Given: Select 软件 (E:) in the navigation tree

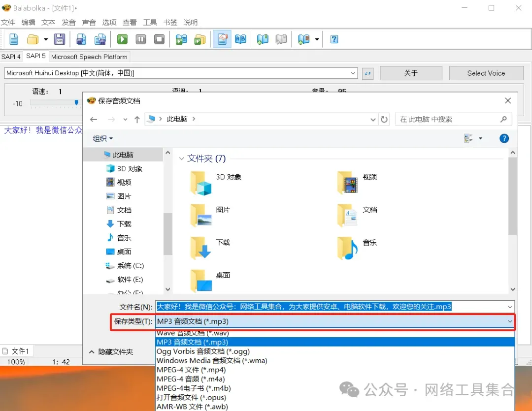Looking at the screenshot, I should coord(130,280).
